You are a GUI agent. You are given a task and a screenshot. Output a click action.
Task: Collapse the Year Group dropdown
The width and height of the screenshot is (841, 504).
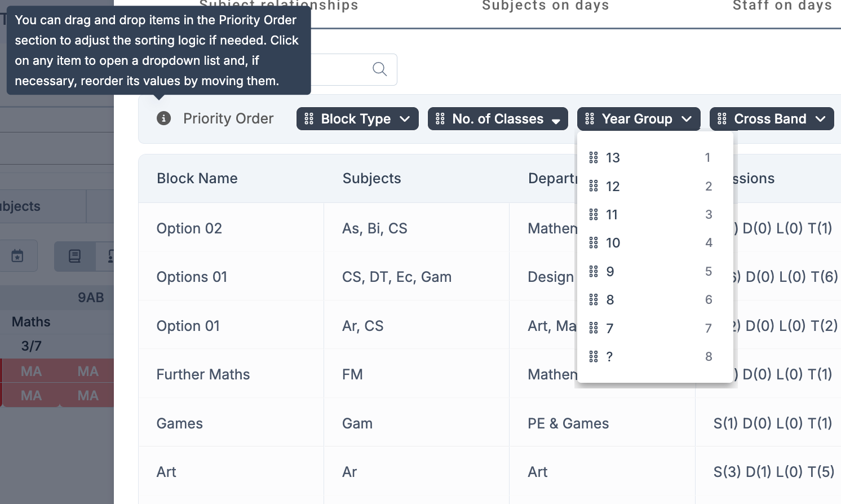click(686, 119)
